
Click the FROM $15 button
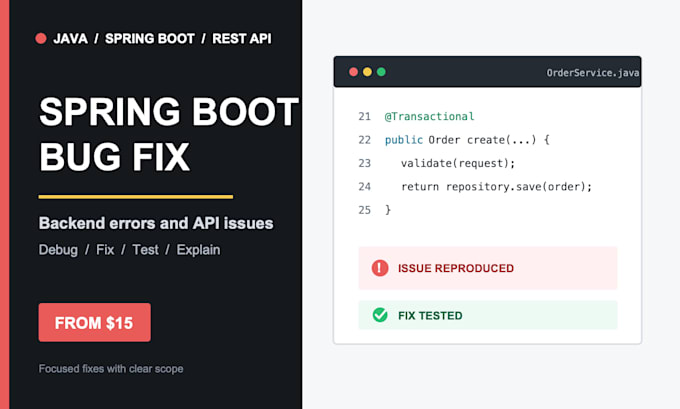click(x=95, y=322)
